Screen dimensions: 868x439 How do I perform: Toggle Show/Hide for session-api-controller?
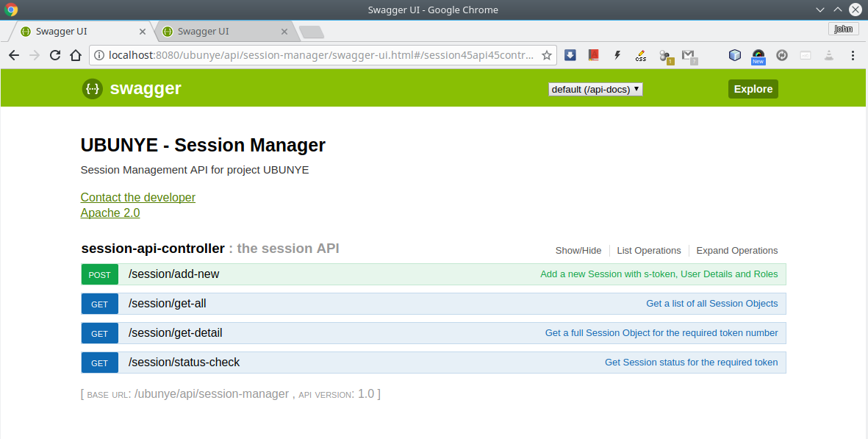(x=578, y=250)
